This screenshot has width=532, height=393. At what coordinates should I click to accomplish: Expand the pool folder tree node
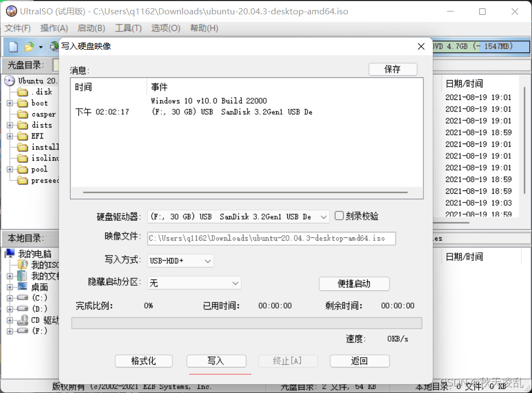pos(10,169)
